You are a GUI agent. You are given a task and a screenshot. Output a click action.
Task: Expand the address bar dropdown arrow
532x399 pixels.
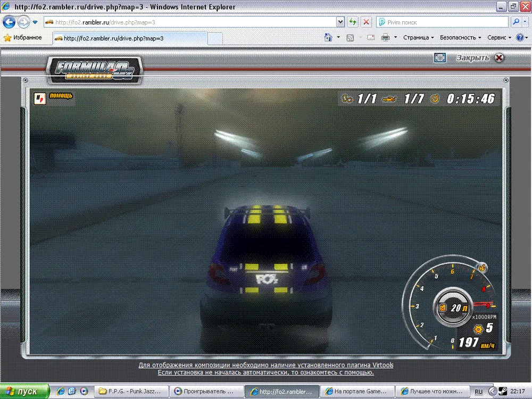coord(340,22)
